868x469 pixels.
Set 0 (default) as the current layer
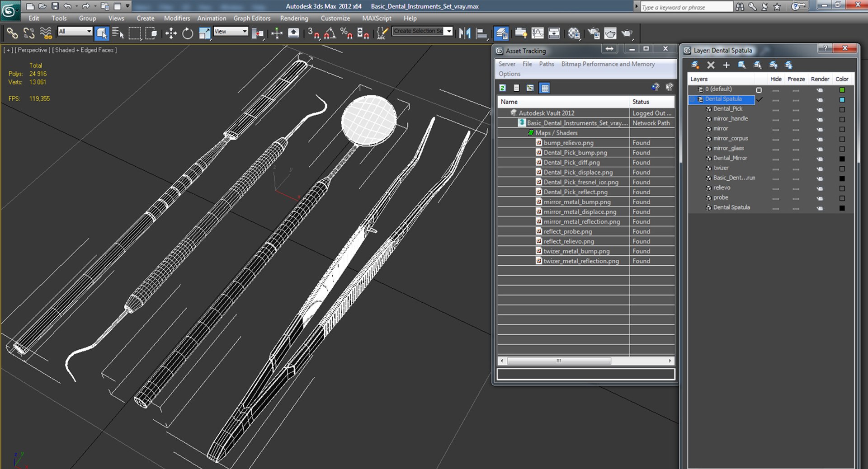pyautogui.click(x=759, y=90)
